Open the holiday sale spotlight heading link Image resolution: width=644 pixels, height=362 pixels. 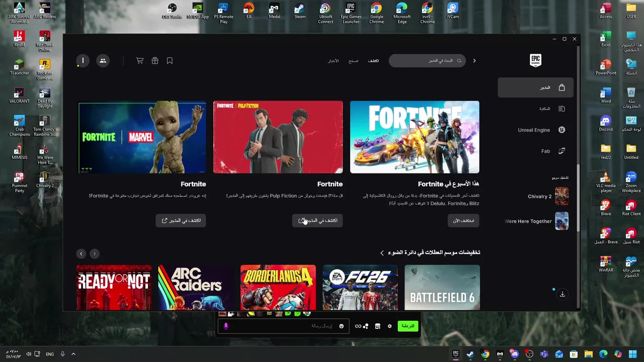pyautogui.click(x=430, y=252)
